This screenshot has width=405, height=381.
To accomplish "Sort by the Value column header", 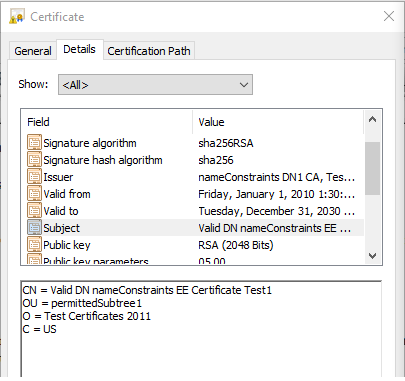I will click(x=278, y=122).
